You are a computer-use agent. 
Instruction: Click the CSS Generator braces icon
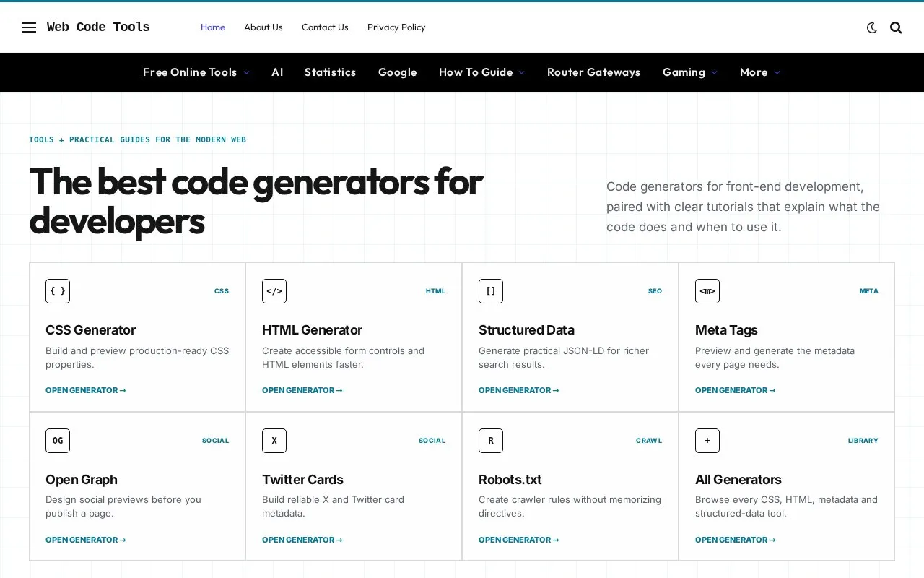58,291
